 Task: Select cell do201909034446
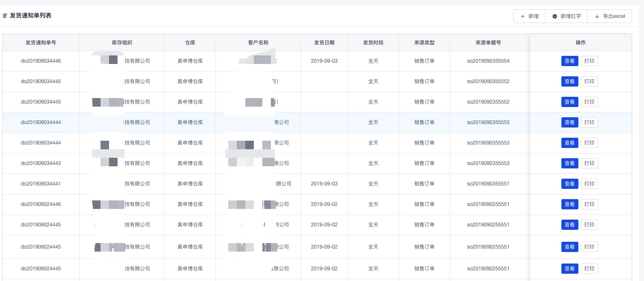[x=41, y=61]
